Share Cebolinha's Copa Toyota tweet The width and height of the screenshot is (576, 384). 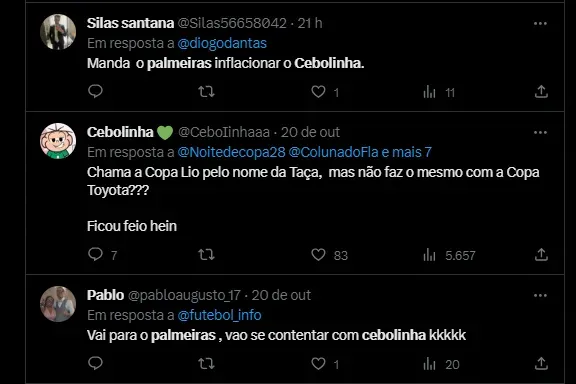(541, 255)
